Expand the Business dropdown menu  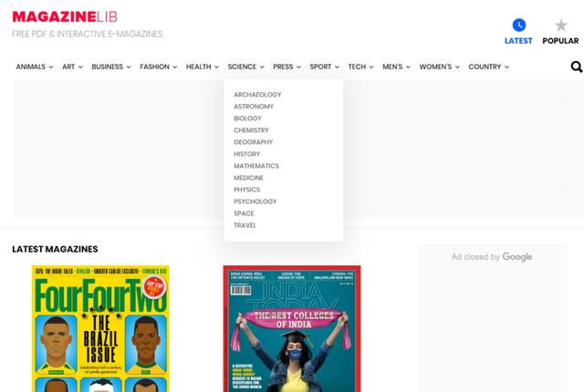coord(111,67)
